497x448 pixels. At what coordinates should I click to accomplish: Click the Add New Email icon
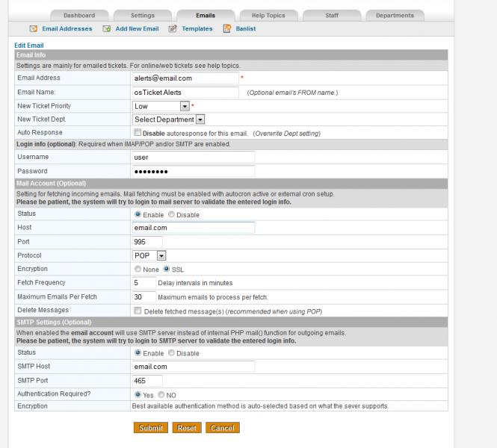108,29
